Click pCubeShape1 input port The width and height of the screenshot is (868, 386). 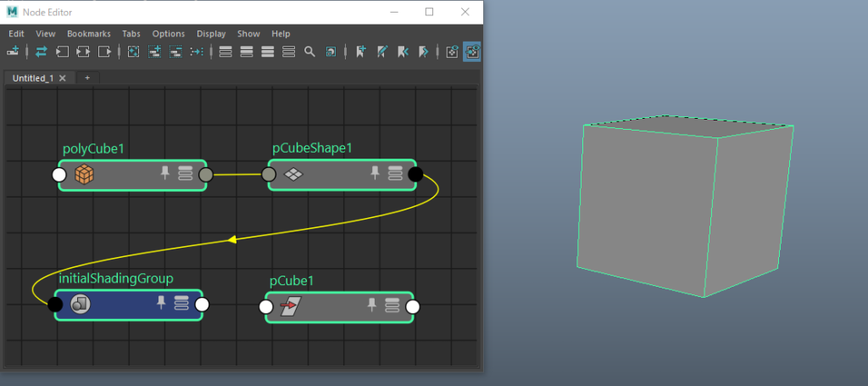(269, 175)
